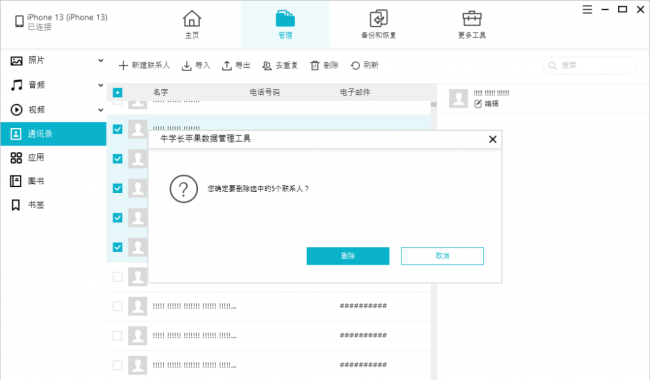
Task: Open the 备份和恢复 backup and restore tab
Action: pos(378,24)
